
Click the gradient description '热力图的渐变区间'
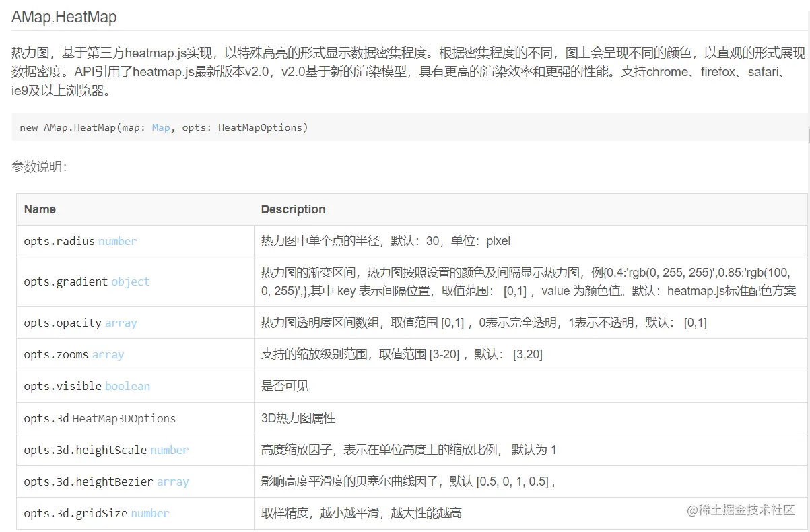tap(310, 273)
